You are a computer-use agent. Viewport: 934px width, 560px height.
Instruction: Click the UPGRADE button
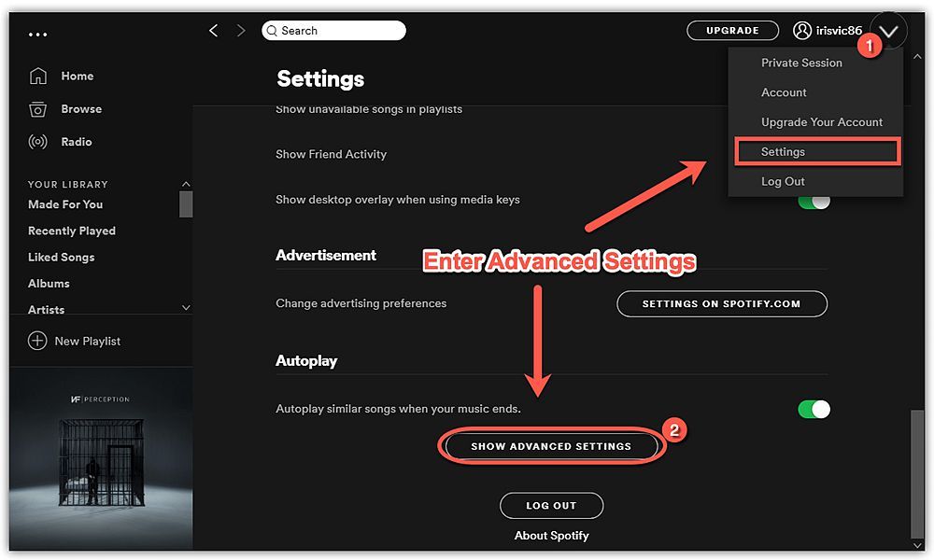pyautogui.click(x=732, y=31)
